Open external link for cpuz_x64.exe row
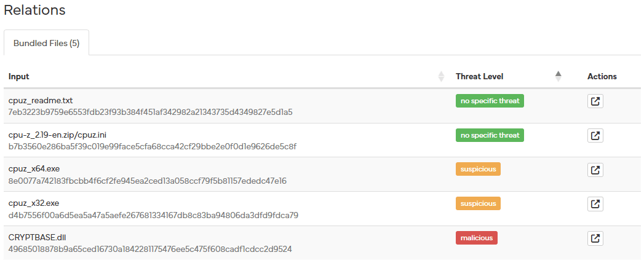 pyautogui.click(x=595, y=170)
